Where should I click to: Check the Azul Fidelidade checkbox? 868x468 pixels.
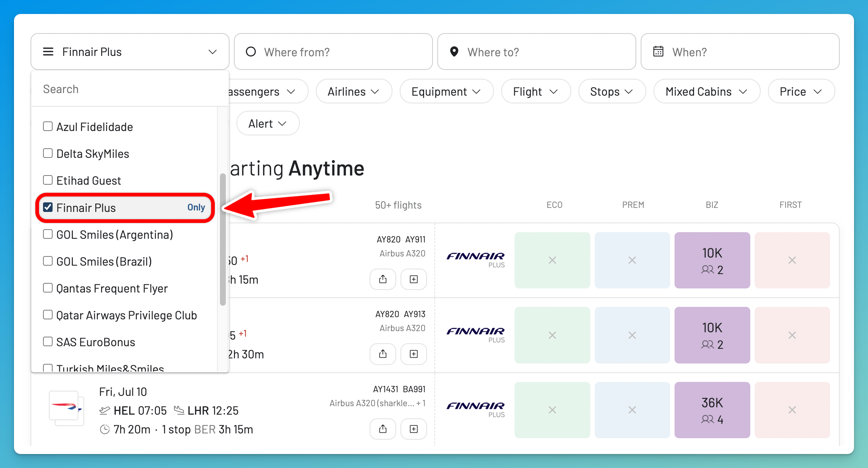pos(48,126)
